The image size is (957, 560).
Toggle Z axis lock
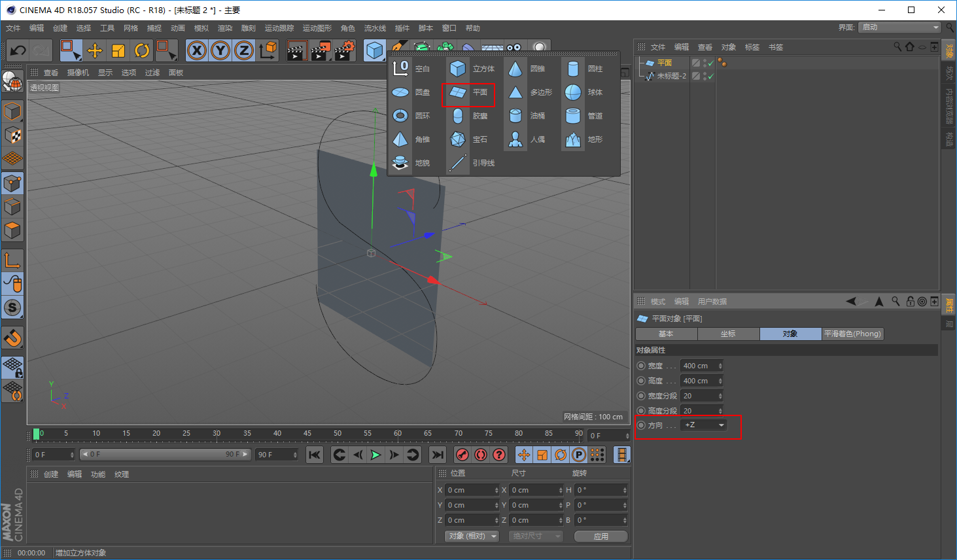coord(244,50)
